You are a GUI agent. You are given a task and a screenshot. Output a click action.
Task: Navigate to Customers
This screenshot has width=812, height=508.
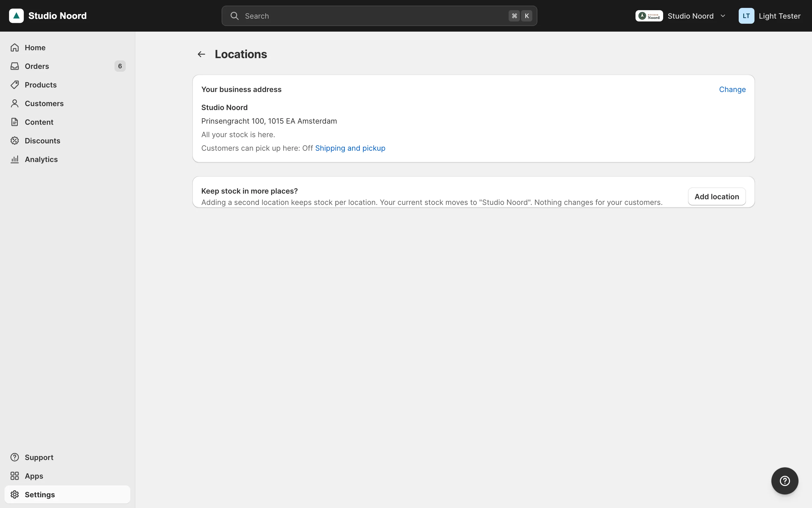67,104
